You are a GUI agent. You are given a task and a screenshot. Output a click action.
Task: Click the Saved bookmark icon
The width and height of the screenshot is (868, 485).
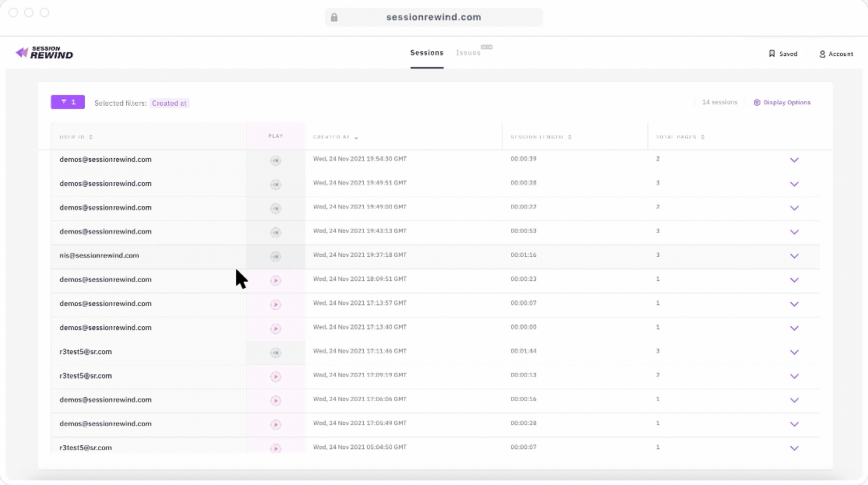click(x=771, y=54)
